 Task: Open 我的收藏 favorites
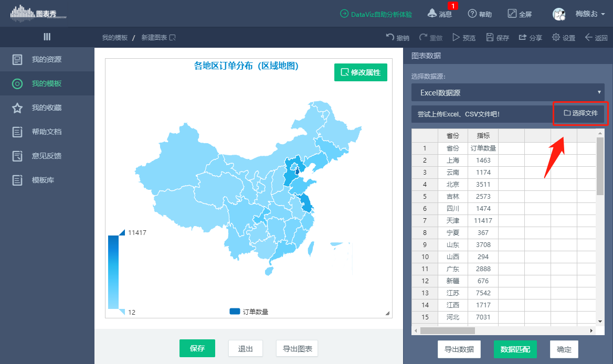(47, 108)
